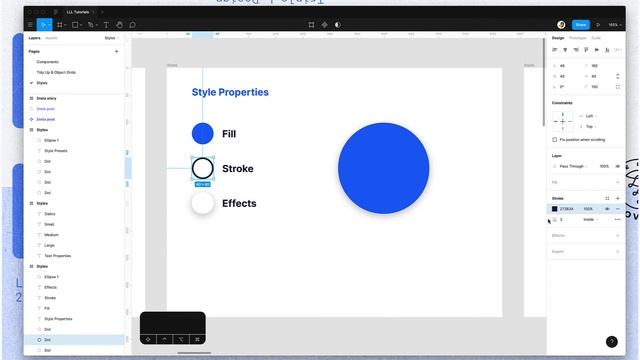The height and width of the screenshot is (360, 640).
Task: Select the Frame tool in the toolbar
Action: pos(60,25)
